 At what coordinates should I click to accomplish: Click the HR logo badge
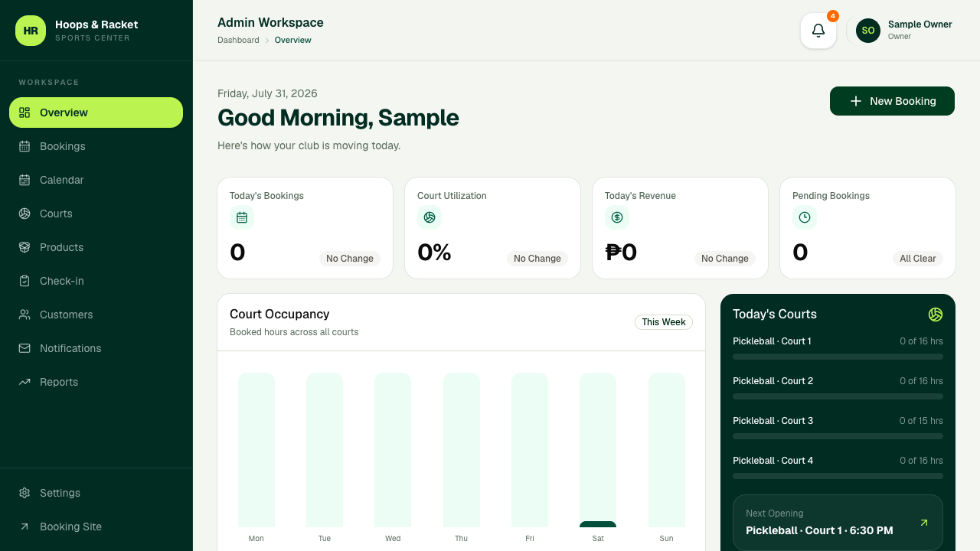(31, 31)
